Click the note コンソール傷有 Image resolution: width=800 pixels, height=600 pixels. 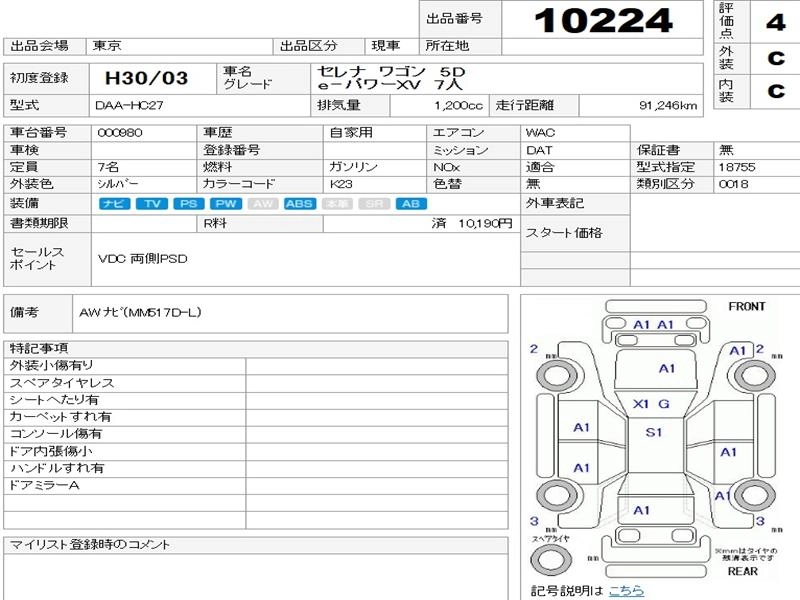click(x=56, y=434)
